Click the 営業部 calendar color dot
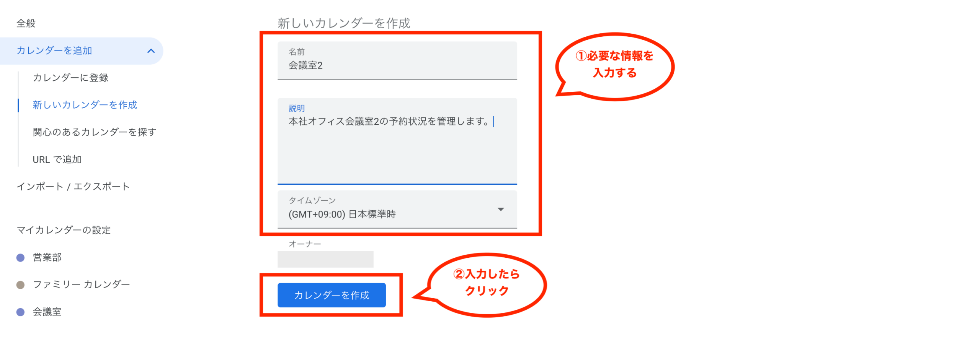 click(x=21, y=258)
